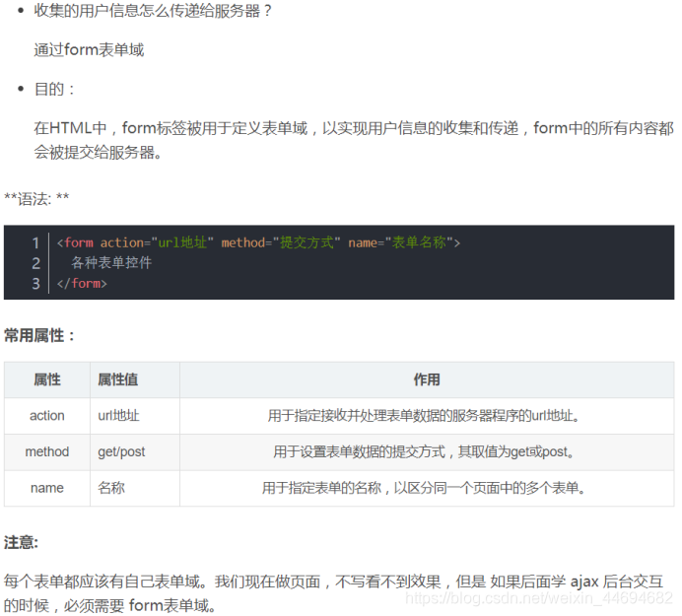
Task: Click the 'method' table cell
Action: click(47, 452)
